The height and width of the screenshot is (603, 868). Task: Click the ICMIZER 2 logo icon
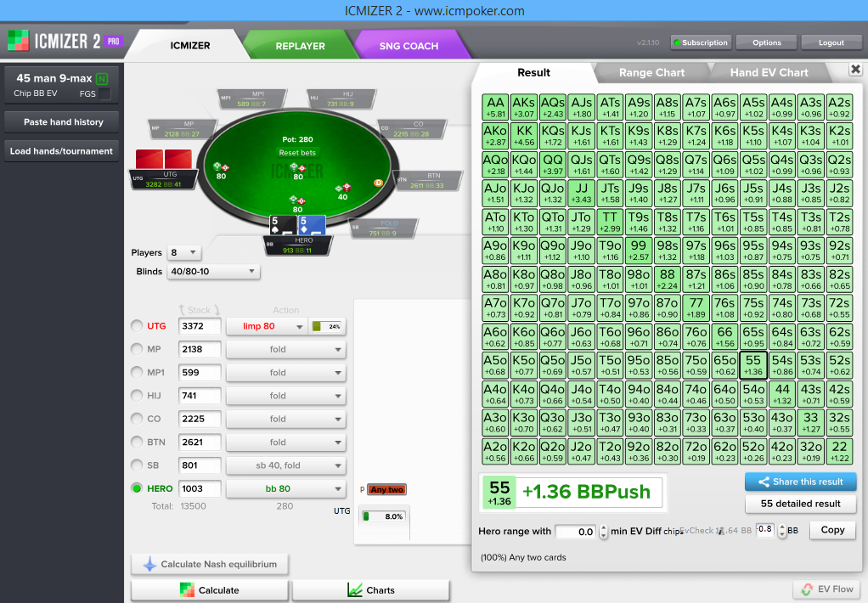18,41
